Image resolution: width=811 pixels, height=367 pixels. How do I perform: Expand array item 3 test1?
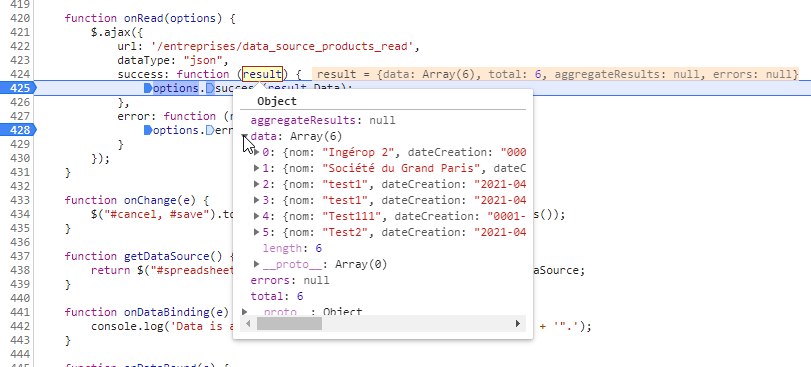click(257, 201)
